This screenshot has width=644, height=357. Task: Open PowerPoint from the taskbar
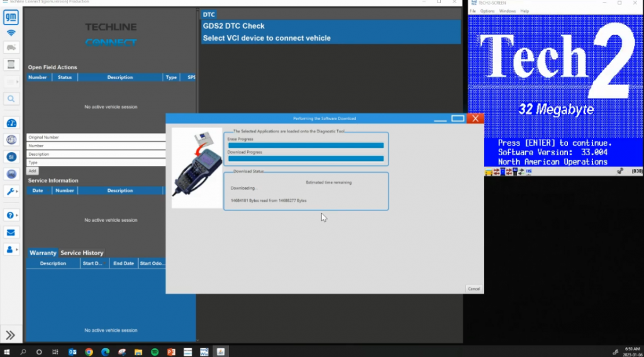(x=171, y=352)
